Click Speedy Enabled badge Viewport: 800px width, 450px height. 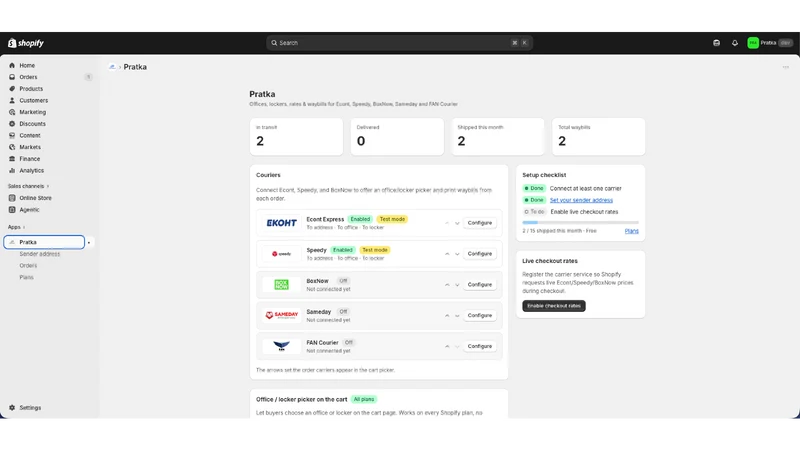343,250
